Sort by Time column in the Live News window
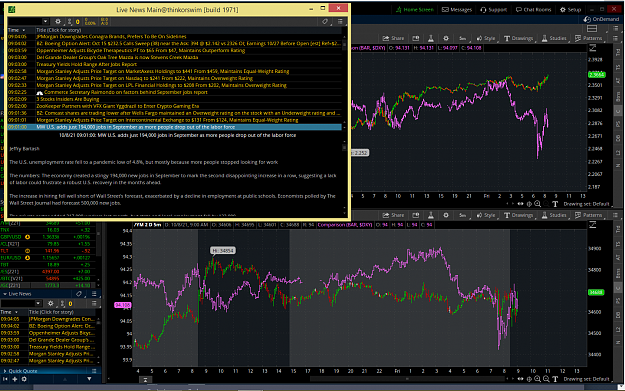 [16, 30]
